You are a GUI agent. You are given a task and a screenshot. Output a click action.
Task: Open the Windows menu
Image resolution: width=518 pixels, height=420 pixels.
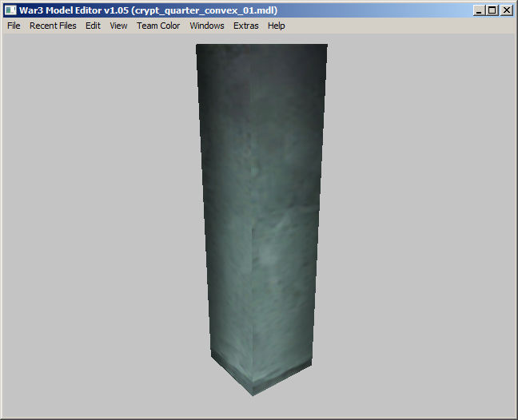point(207,26)
